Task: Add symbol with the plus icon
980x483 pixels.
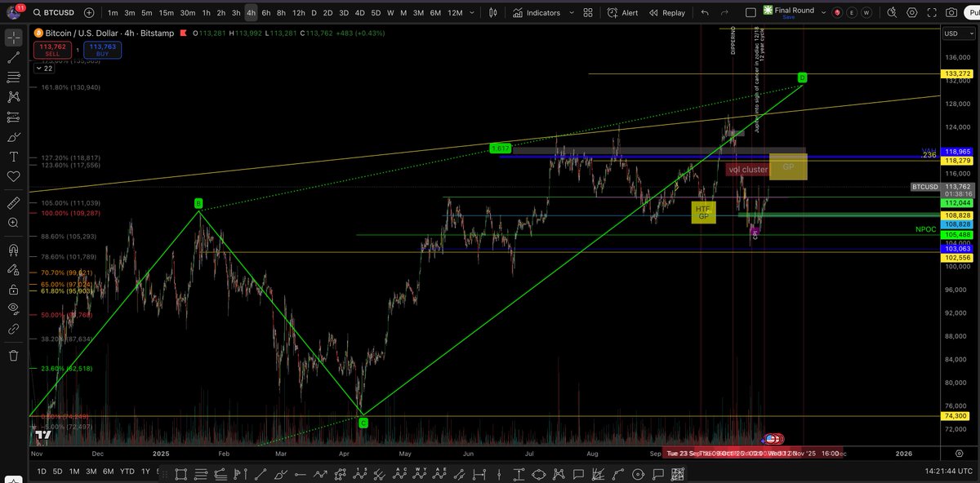Action: 88,13
